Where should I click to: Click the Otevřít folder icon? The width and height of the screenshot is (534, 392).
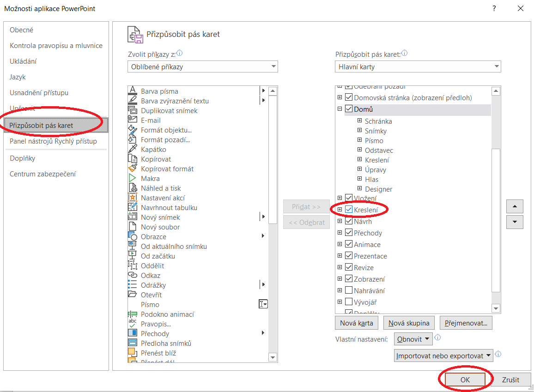coord(132,294)
